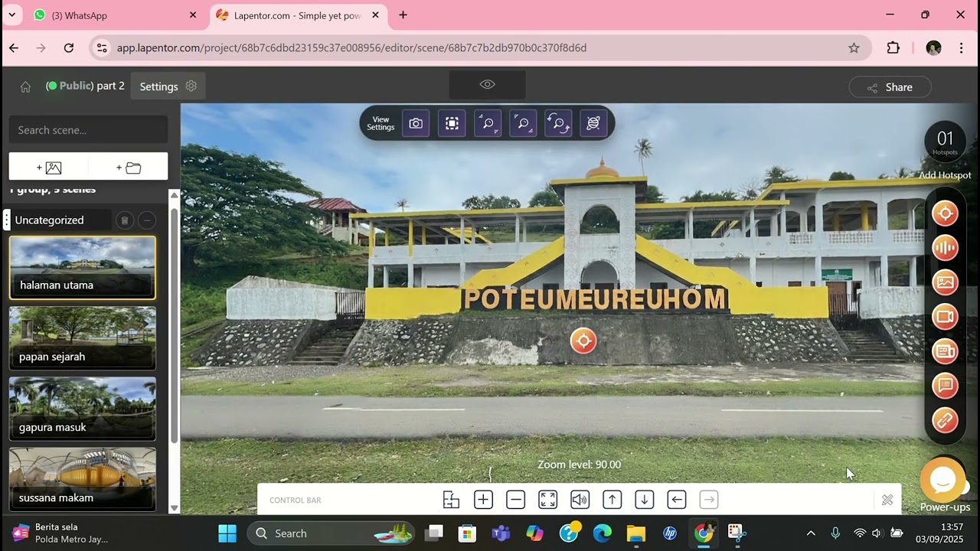Add an image hotspot from right sidebar
This screenshot has height=551, width=980.
(946, 282)
